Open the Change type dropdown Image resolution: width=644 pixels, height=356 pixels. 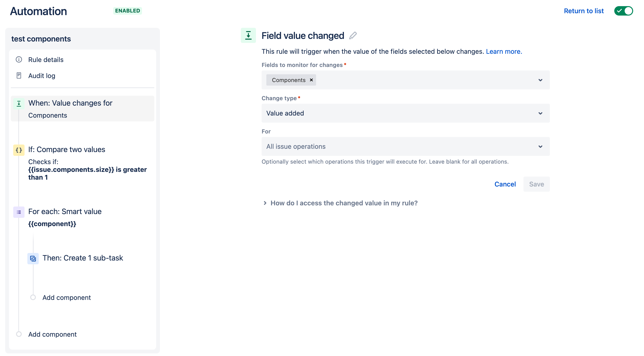point(540,113)
